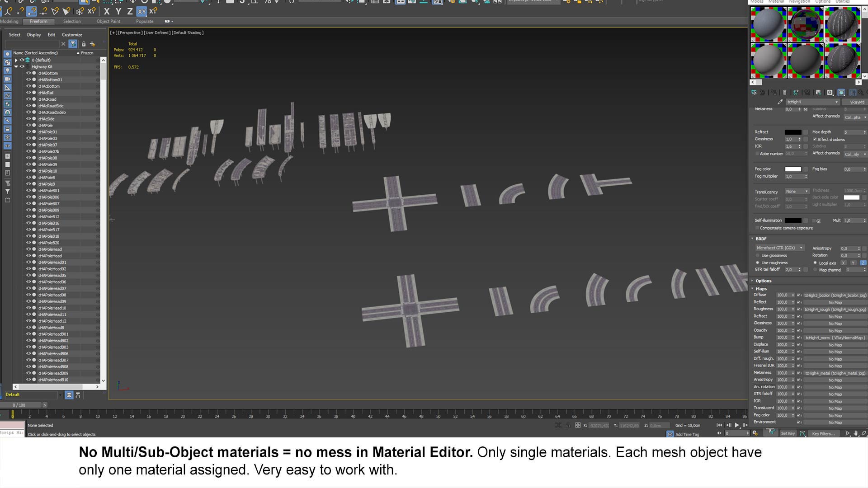Screen dimensions: 868x488
Task: Click the X axis constraint button
Action: point(107,11)
